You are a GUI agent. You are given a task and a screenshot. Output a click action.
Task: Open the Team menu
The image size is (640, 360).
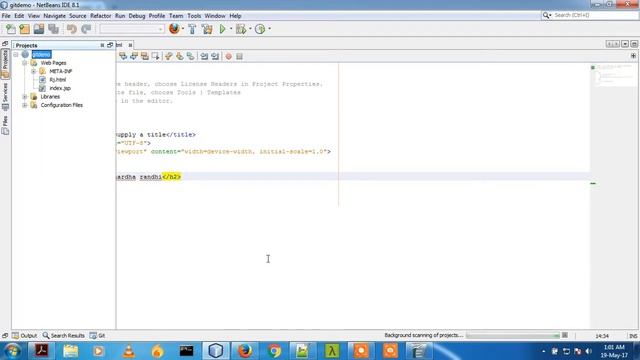[176, 16]
